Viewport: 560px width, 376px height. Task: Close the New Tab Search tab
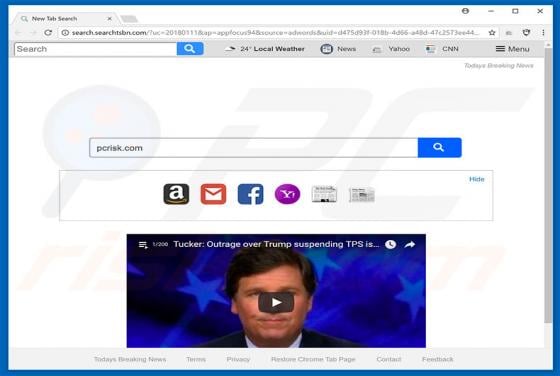pyautogui.click(x=109, y=19)
